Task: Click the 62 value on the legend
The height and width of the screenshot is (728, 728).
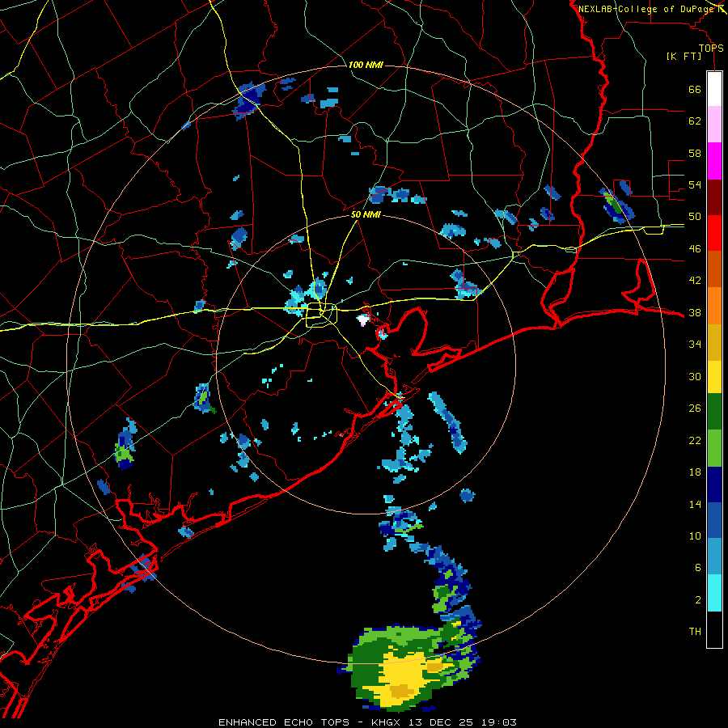Action: point(695,121)
